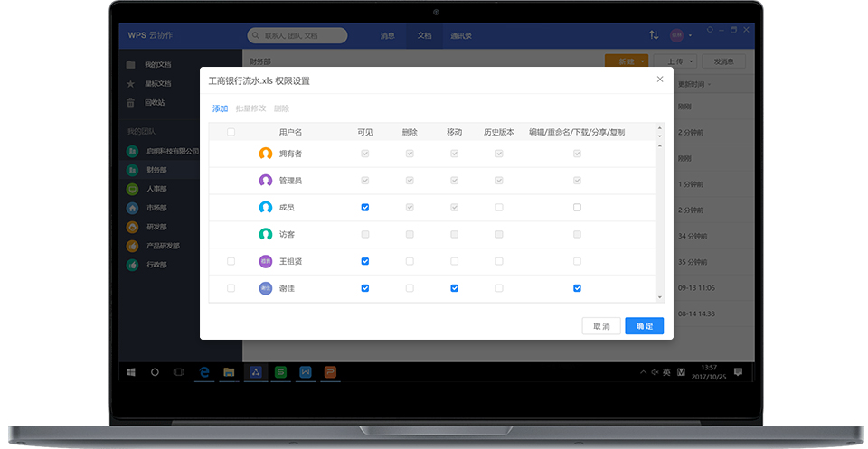Open the transfer list arrows icon
This screenshot has height=449, width=868.
(x=654, y=35)
